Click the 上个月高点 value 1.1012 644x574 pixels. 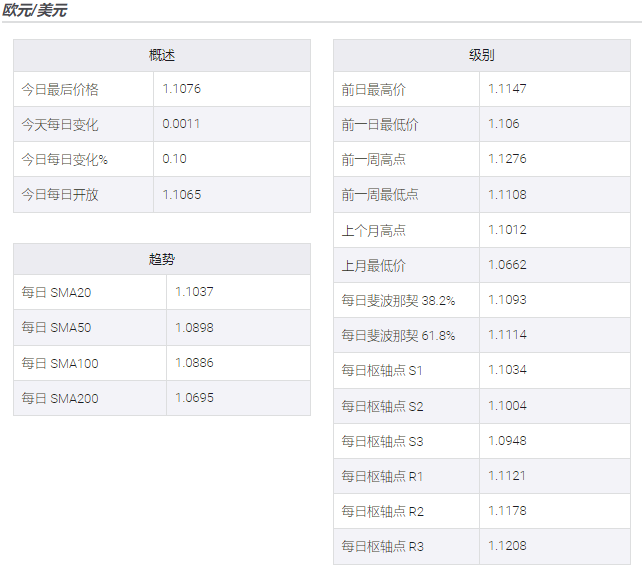507,230
